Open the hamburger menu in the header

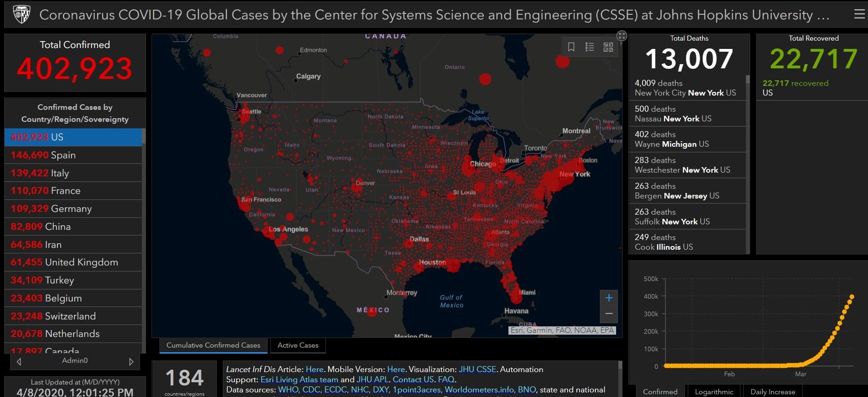[x=859, y=14]
